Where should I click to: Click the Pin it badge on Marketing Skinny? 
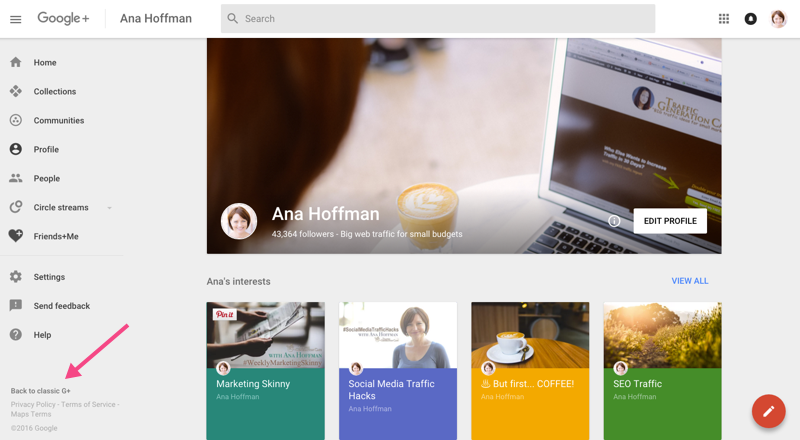[x=224, y=314]
